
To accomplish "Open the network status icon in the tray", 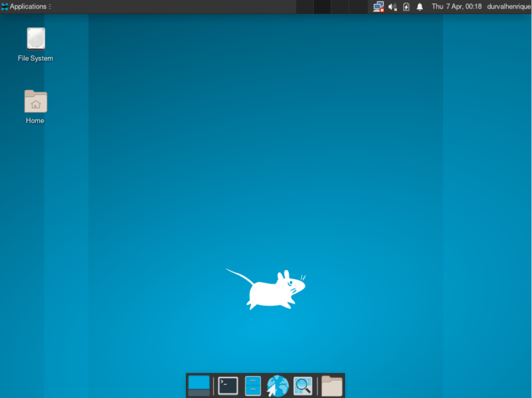I will coord(378,7).
